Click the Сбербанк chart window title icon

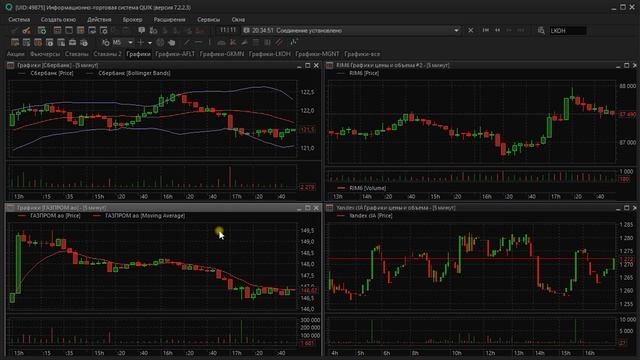click(x=11, y=65)
